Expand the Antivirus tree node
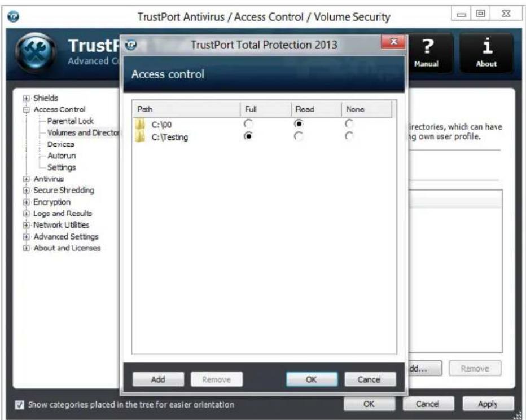Image resolution: width=526 pixels, height=420 pixels. [26, 179]
